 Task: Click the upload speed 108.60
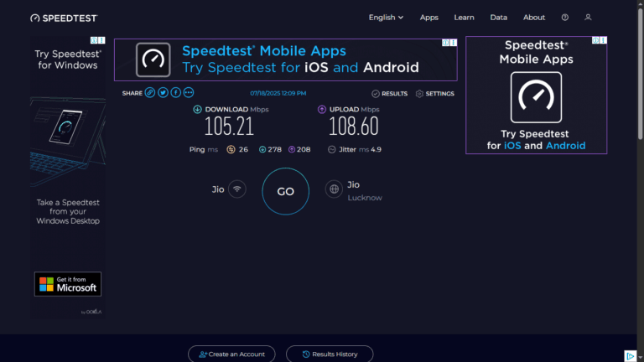(x=353, y=127)
